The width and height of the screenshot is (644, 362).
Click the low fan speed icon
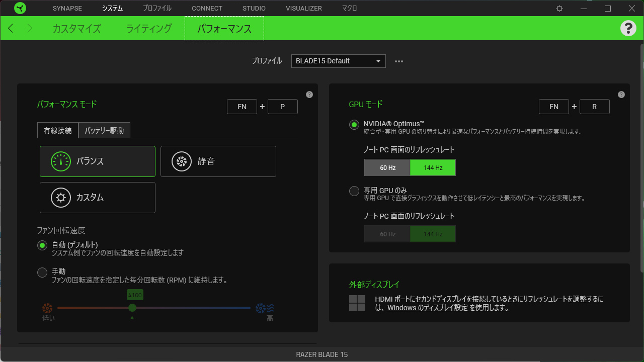pyautogui.click(x=48, y=308)
